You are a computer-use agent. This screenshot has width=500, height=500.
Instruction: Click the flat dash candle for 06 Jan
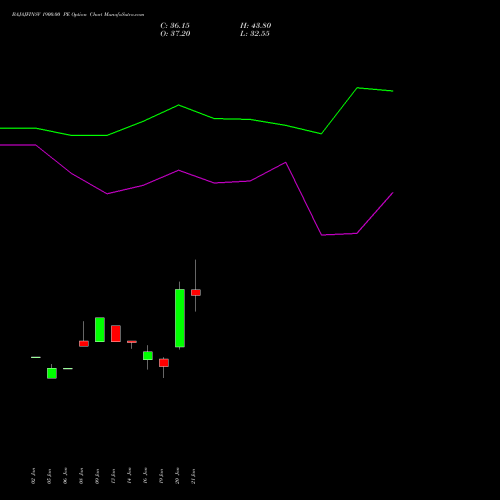[x=68, y=368]
